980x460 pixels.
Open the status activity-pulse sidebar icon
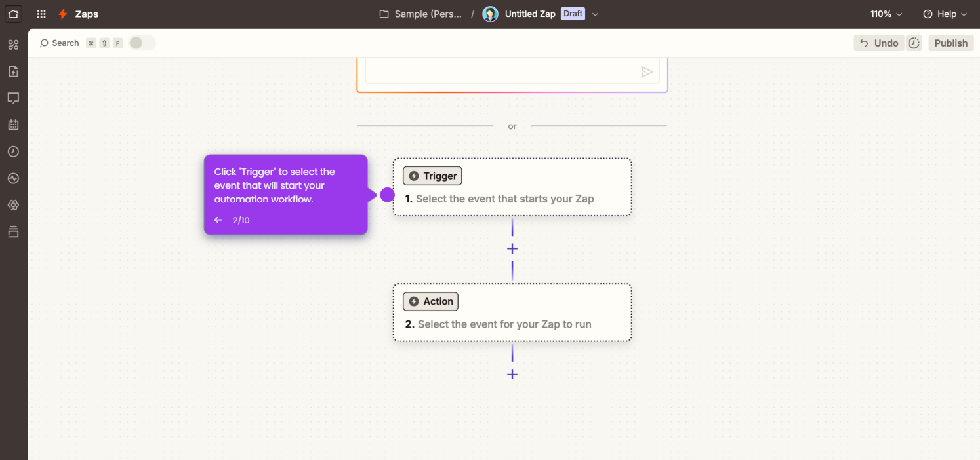(13, 178)
